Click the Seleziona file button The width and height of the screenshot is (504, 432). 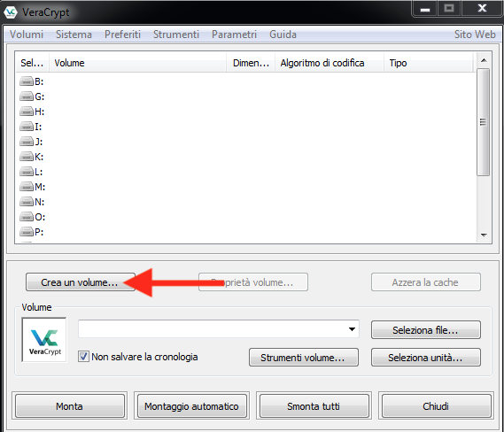click(x=426, y=330)
